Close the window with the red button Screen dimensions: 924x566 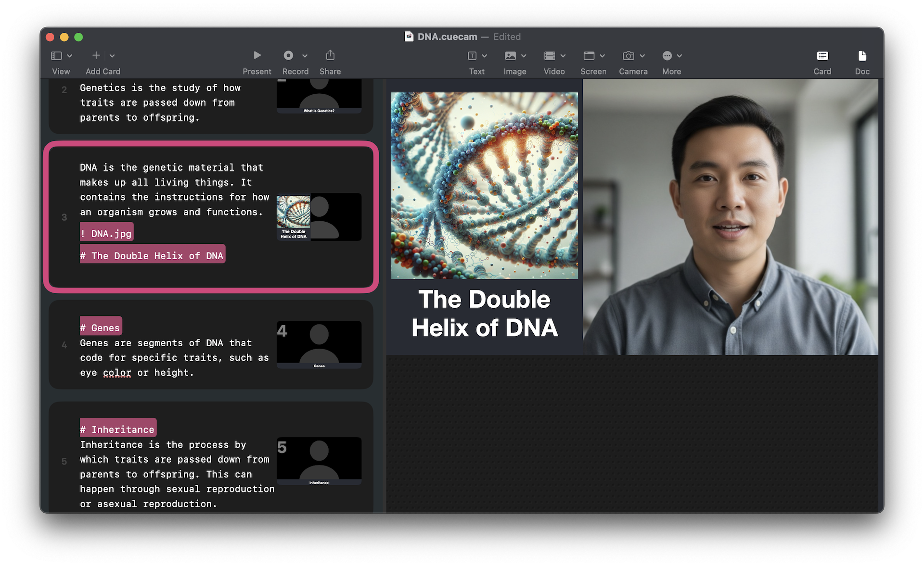pos(50,37)
